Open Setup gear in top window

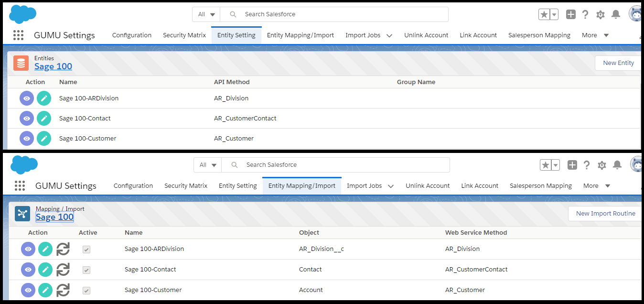601,15
